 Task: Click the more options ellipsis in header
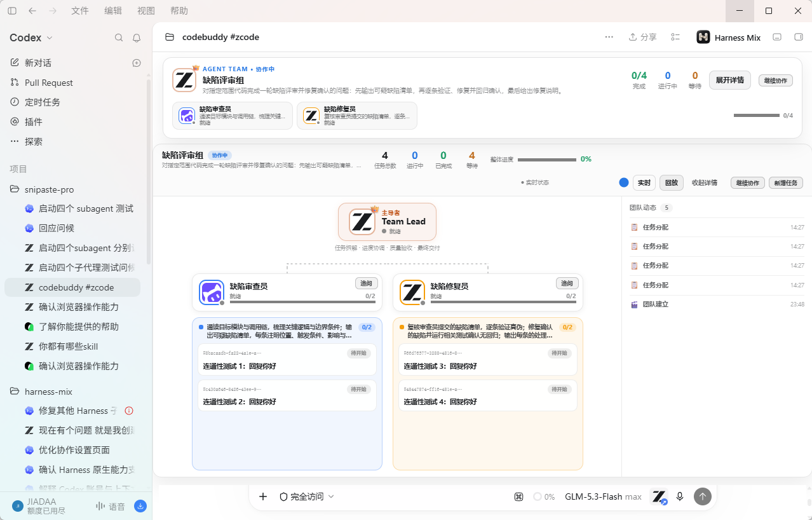[609, 38]
